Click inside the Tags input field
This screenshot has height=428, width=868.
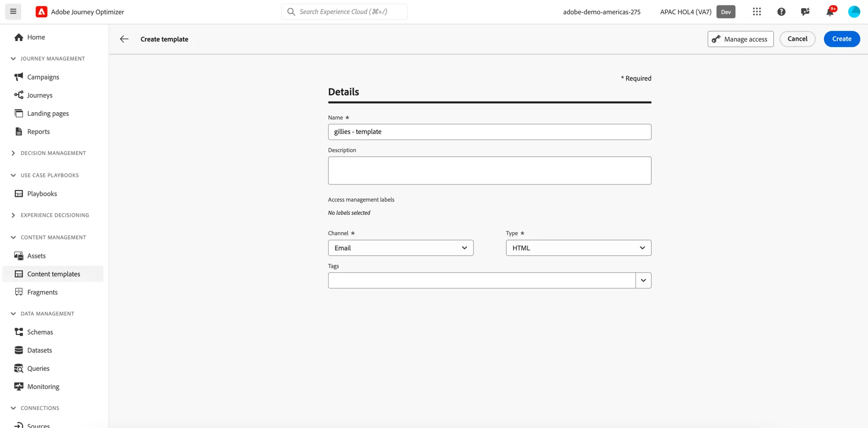click(482, 280)
